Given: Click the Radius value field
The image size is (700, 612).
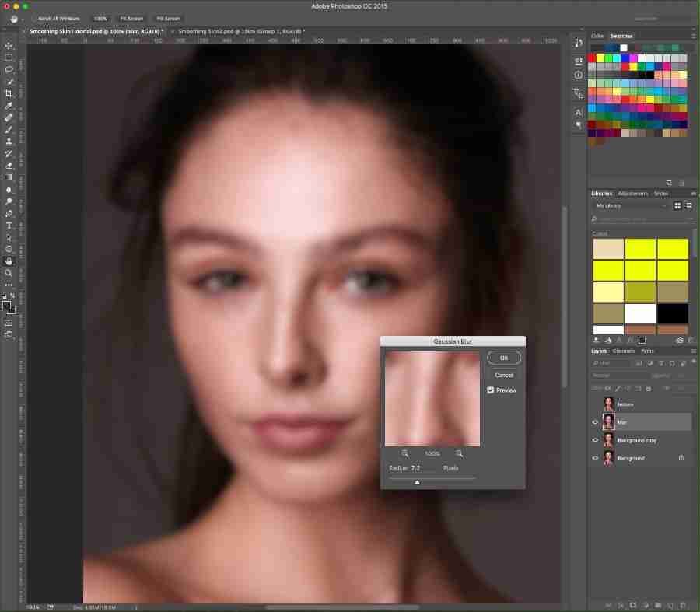Looking at the screenshot, I should 423,468.
